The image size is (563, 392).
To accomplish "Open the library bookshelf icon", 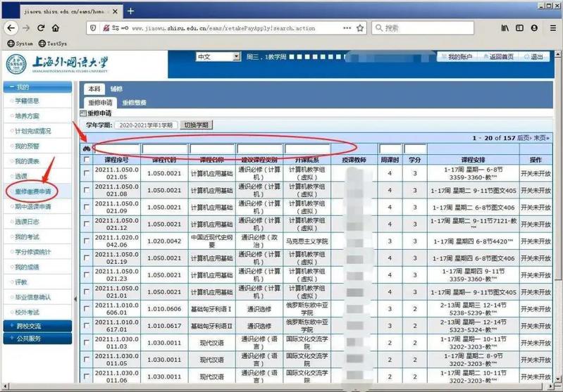I will pos(505,28).
